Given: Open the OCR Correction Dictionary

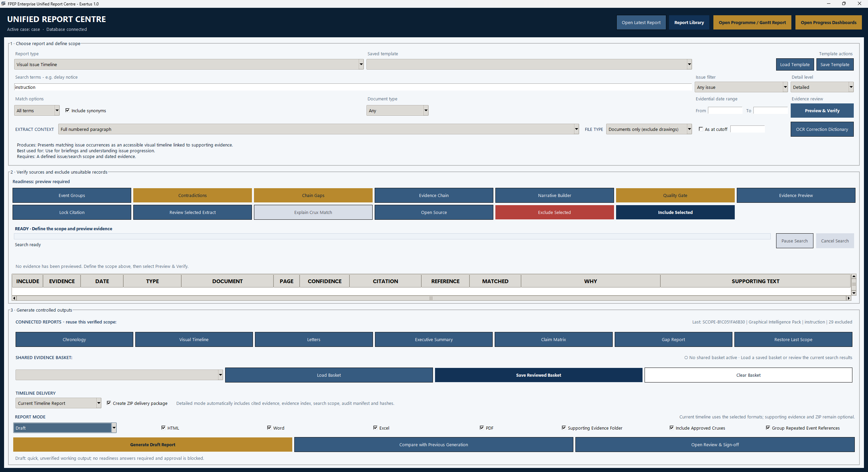Looking at the screenshot, I should point(822,129).
